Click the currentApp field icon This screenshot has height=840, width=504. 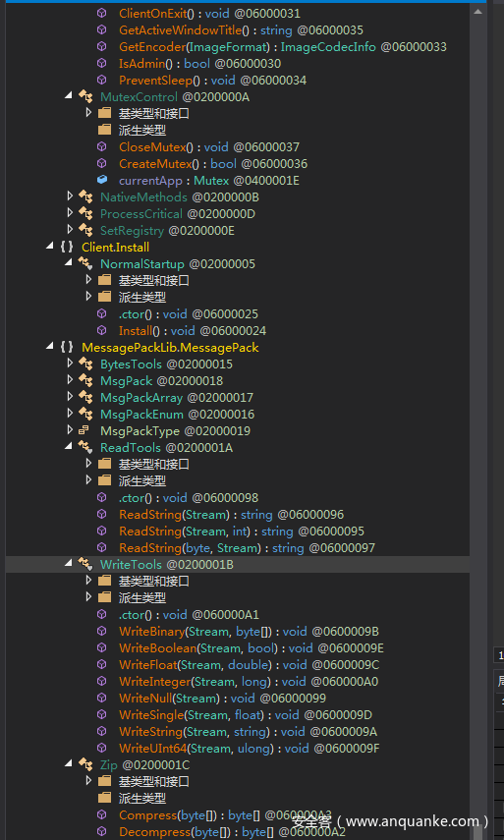pos(102,181)
